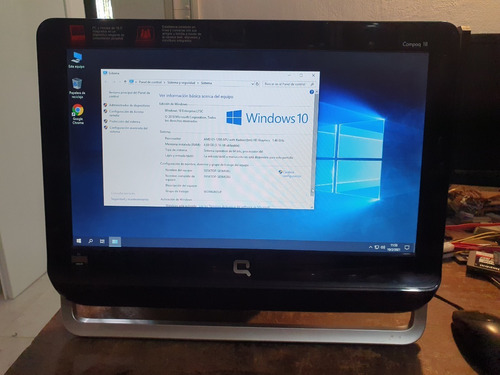Close the Sistema window
The height and width of the screenshot is (375, 500).
313,76
